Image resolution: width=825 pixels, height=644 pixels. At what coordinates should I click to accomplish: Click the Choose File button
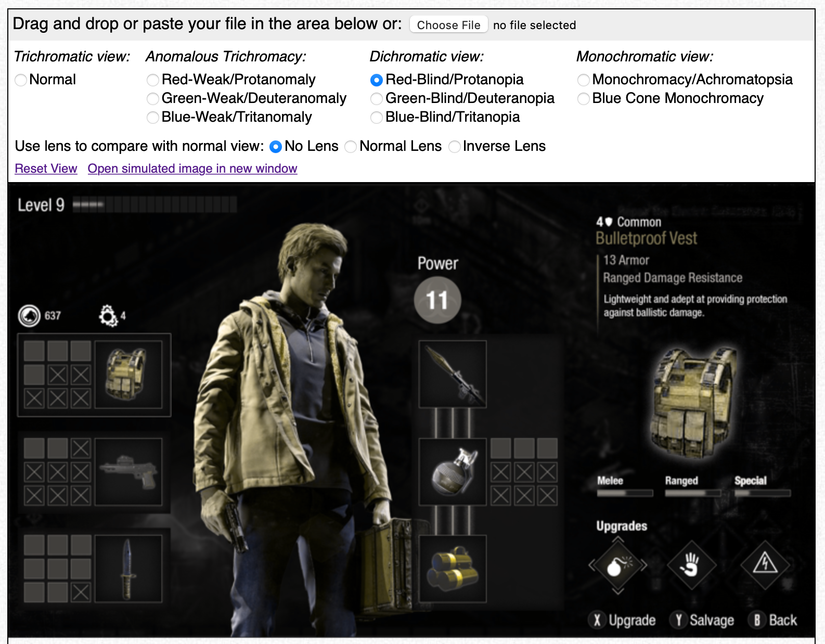(x=448, y=24)
